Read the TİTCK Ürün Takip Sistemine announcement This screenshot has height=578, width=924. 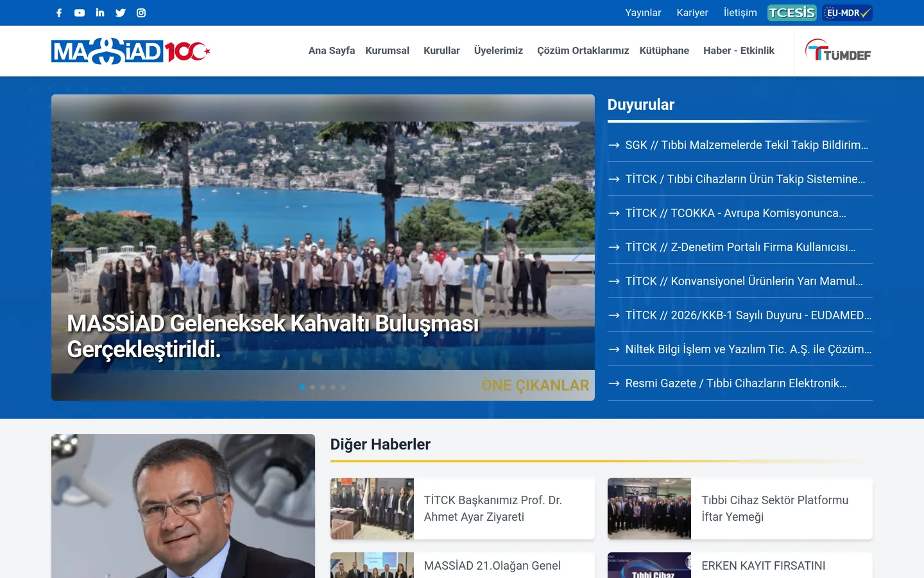click(x=746, y=179)
